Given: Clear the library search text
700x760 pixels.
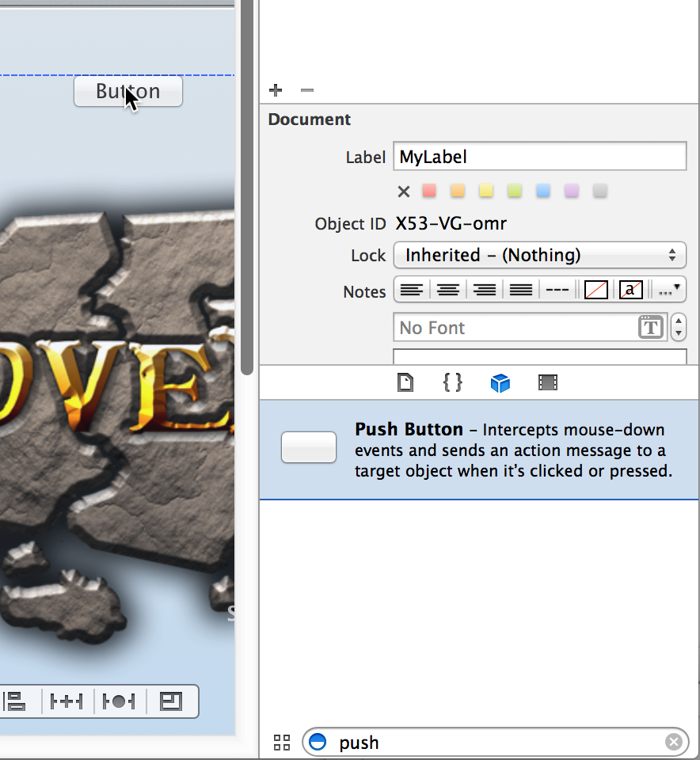Looking at the screenshot, I should 674,742.
